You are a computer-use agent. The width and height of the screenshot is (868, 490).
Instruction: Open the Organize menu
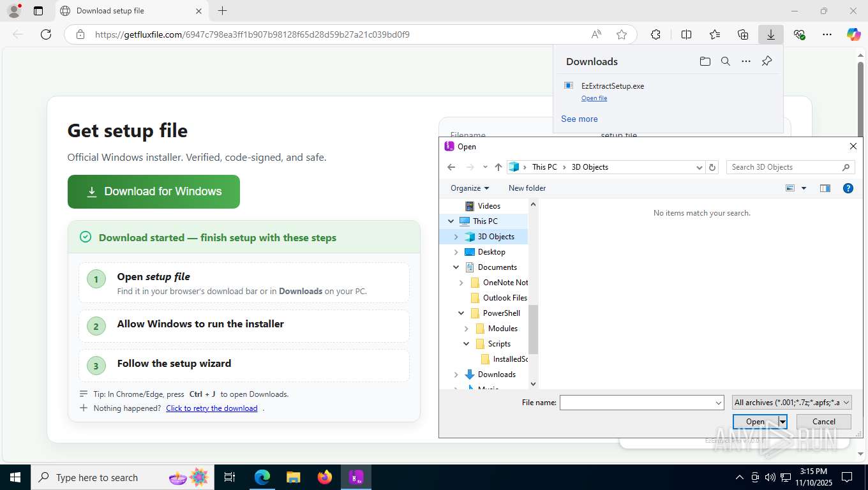pyautogui.click(x=470, y=188)
